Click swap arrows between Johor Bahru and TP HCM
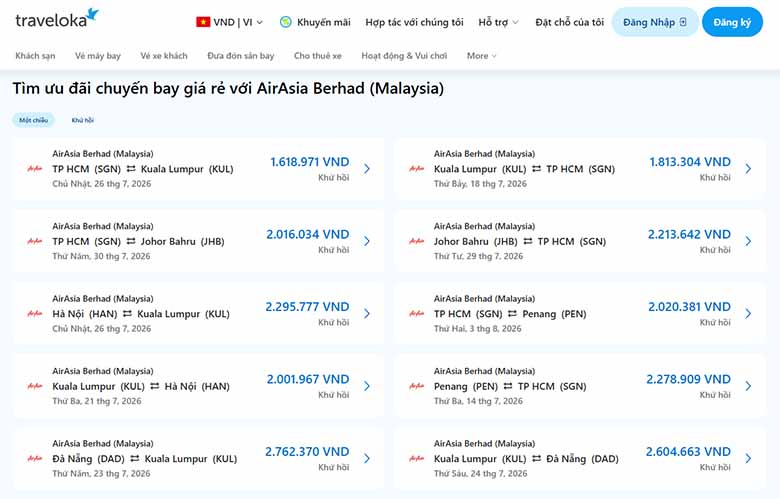780x499 pixels. point(528,241)
